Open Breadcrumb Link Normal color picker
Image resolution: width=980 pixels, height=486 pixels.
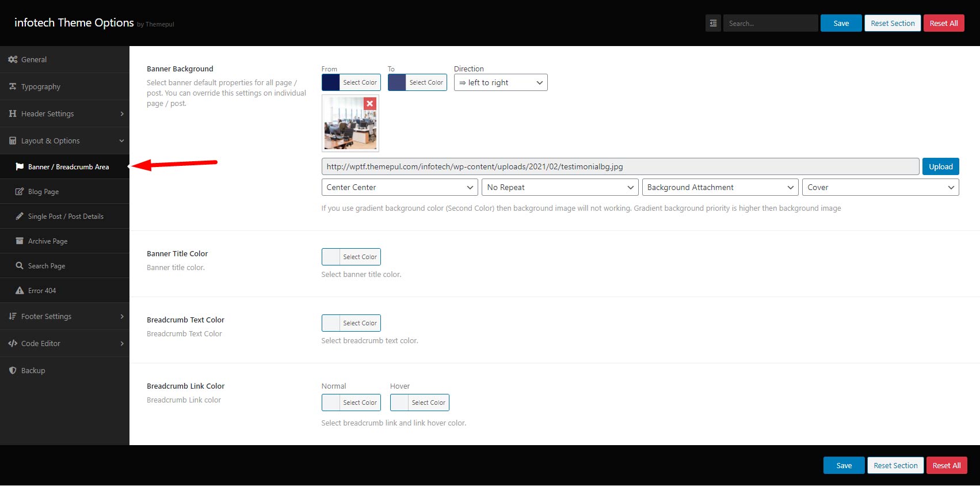351,403
